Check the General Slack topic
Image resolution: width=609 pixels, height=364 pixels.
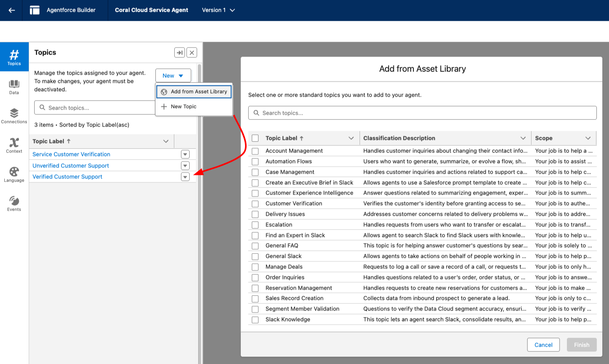point(255,256)
